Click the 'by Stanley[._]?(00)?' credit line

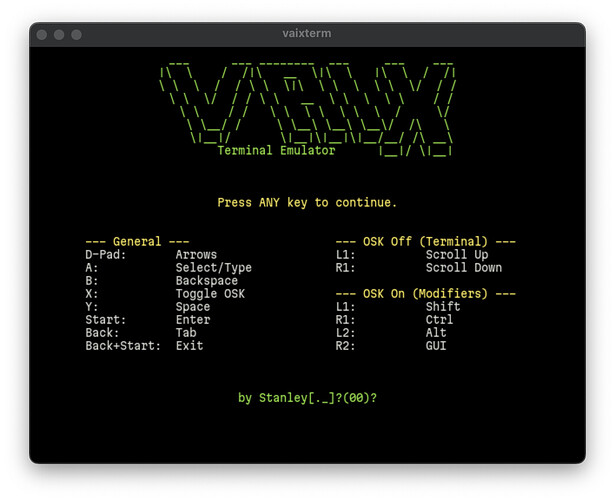click(x=307, y=398)
